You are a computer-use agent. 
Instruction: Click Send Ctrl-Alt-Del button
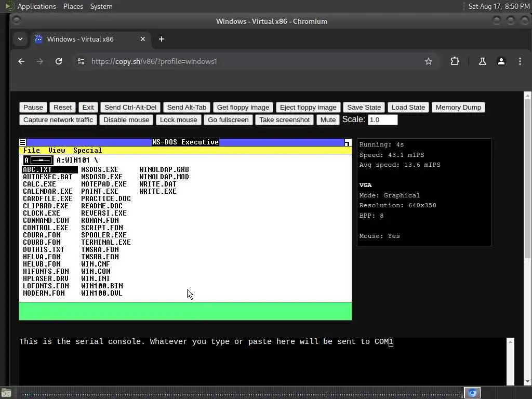pyautogui.click(x=130, y=107)
